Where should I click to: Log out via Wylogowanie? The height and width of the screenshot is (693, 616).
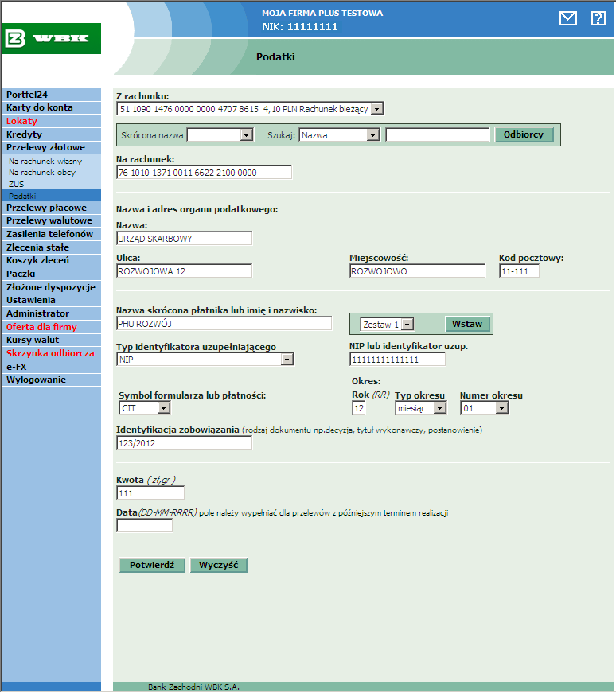click(51, 380)
